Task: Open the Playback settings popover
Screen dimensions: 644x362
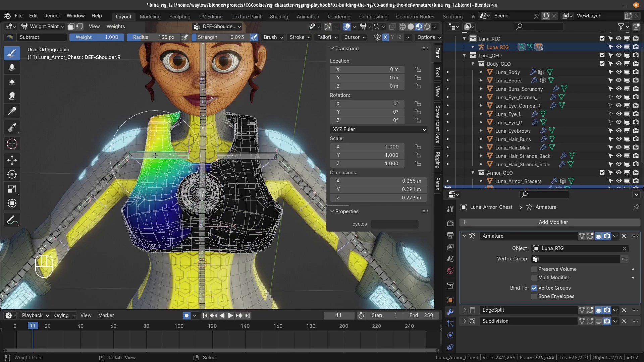Action: [x=35, y=315]
